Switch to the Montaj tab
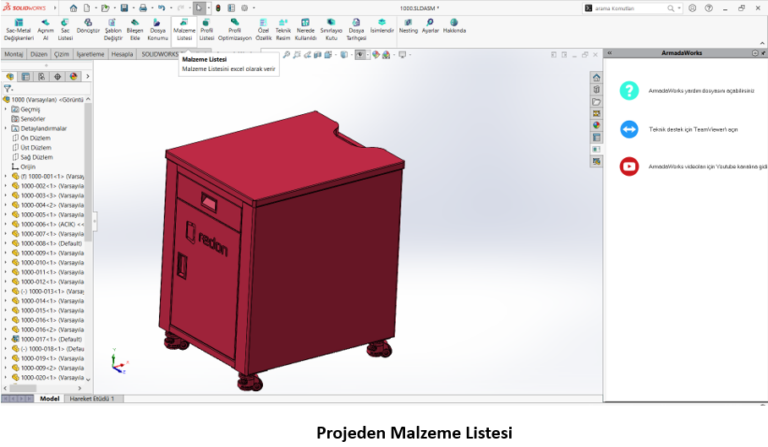The image size is (768, 447). click(x=14, y=54)
